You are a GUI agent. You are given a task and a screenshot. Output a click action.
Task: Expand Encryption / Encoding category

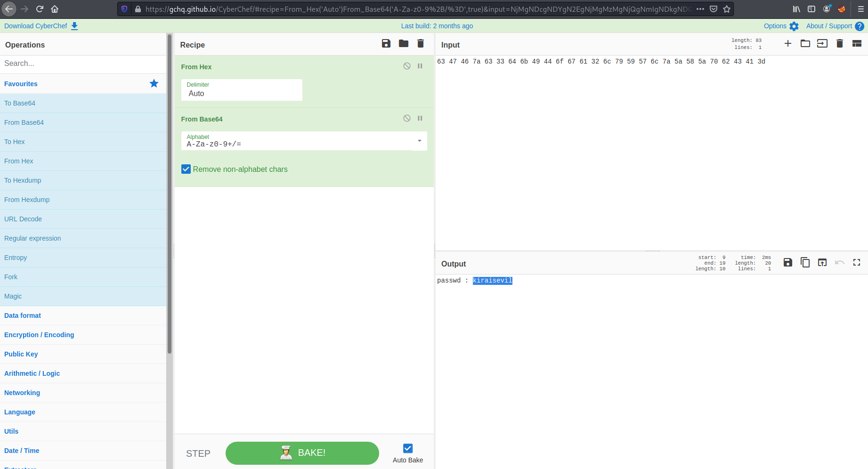click(83, 335)
